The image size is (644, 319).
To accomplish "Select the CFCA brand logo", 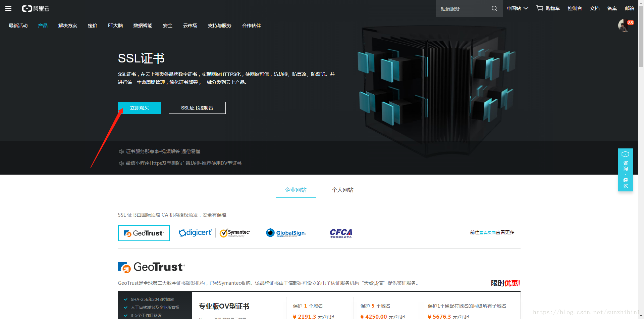I will (x=341, y=233).
